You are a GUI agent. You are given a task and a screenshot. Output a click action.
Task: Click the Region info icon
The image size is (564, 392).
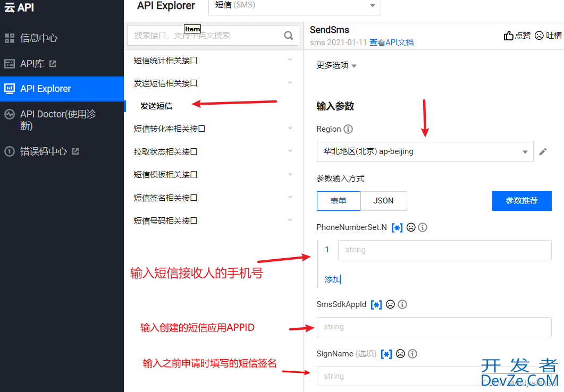(348, 129)
